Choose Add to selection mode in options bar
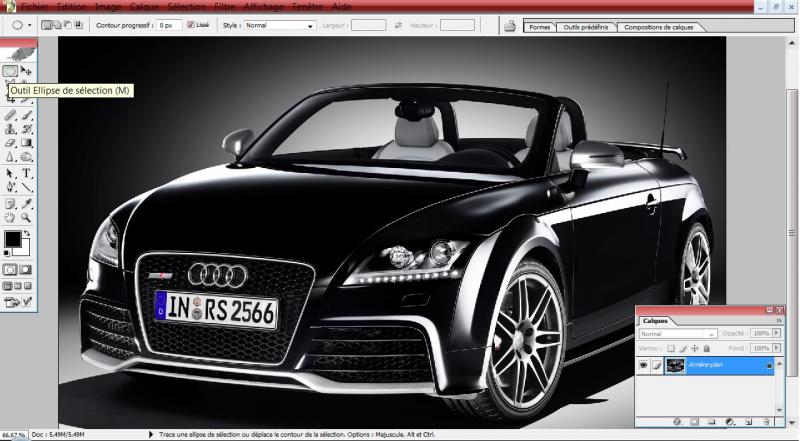 pos(57,24)
